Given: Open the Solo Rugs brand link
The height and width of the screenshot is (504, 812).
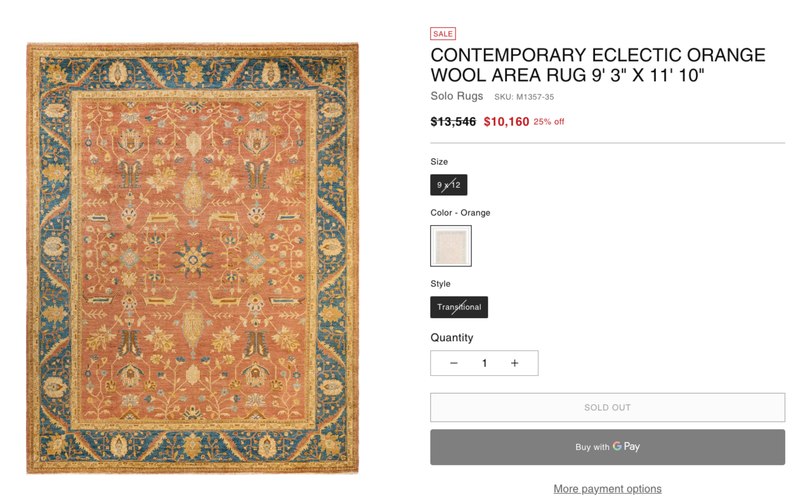Looking at the screenshot, I should 456,96.
